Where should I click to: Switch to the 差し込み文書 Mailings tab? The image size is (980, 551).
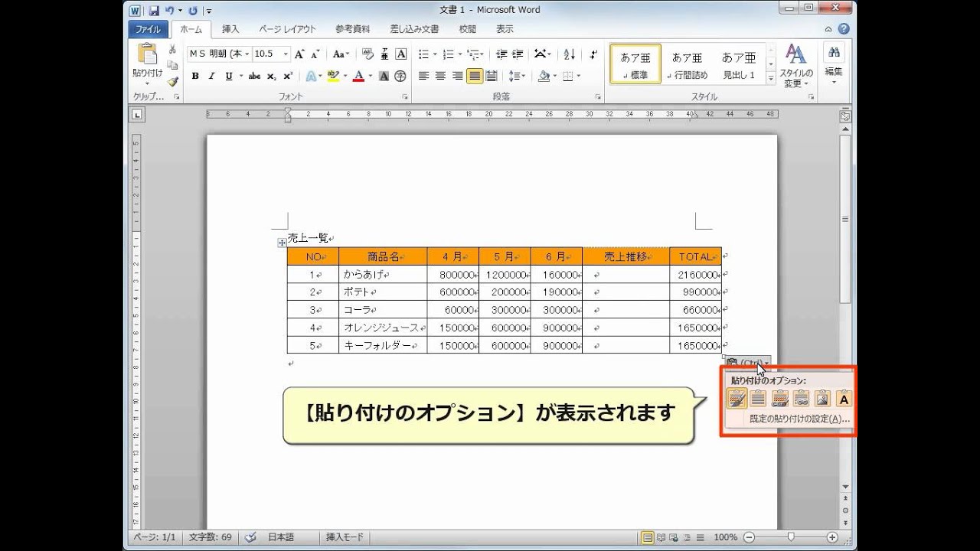(414, 29)
